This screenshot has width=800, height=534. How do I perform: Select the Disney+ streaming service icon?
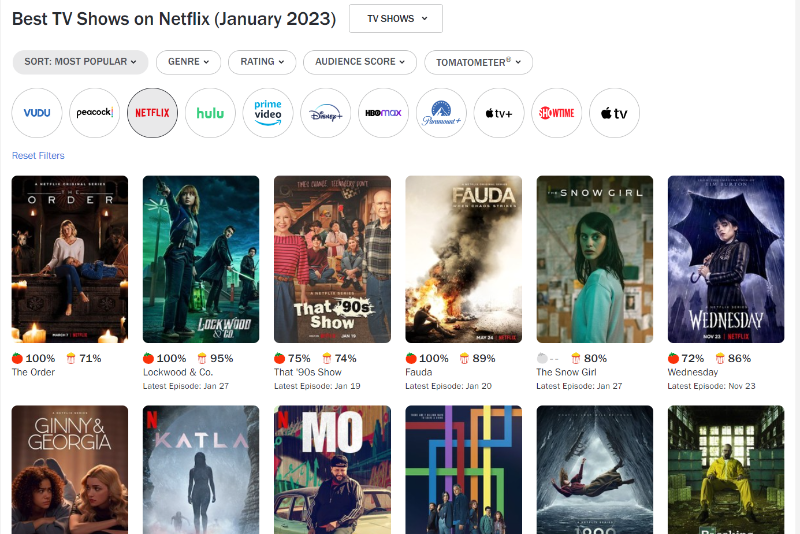click(x=326, y=113)
